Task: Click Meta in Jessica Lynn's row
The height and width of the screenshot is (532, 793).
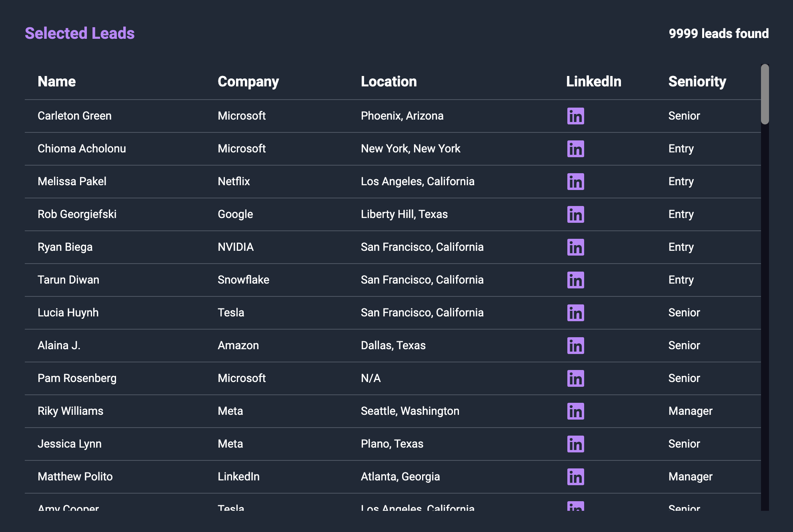Action: click(x=230, y=444)
